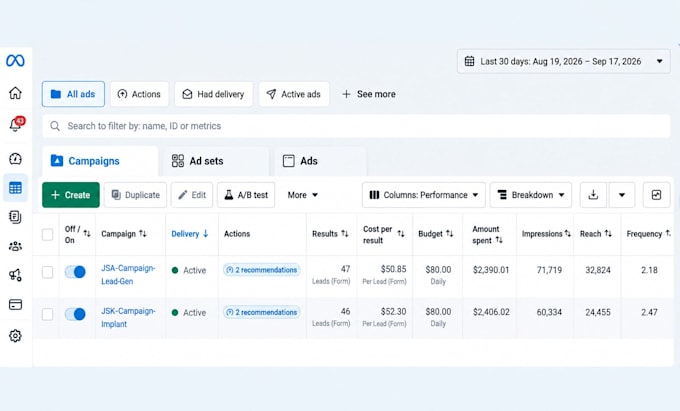Expand the Columns: Performance dropdown

(424, 195)
